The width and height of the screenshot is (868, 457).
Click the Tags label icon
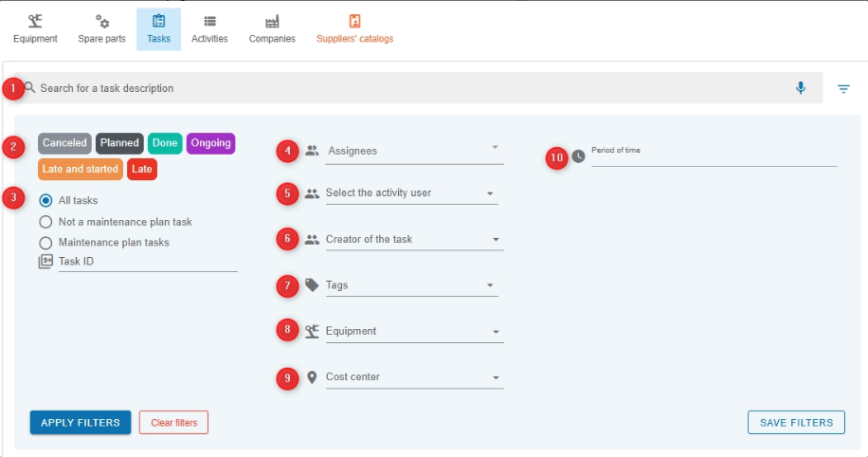tap(312, 284)
